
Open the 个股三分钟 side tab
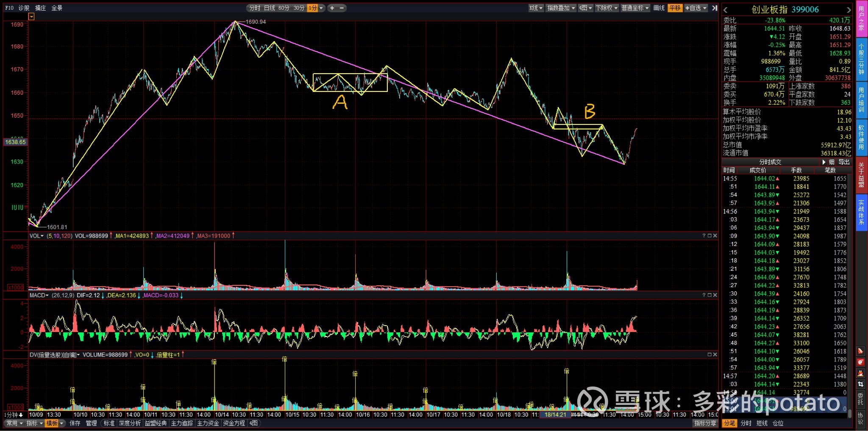[x=861, y=59]
